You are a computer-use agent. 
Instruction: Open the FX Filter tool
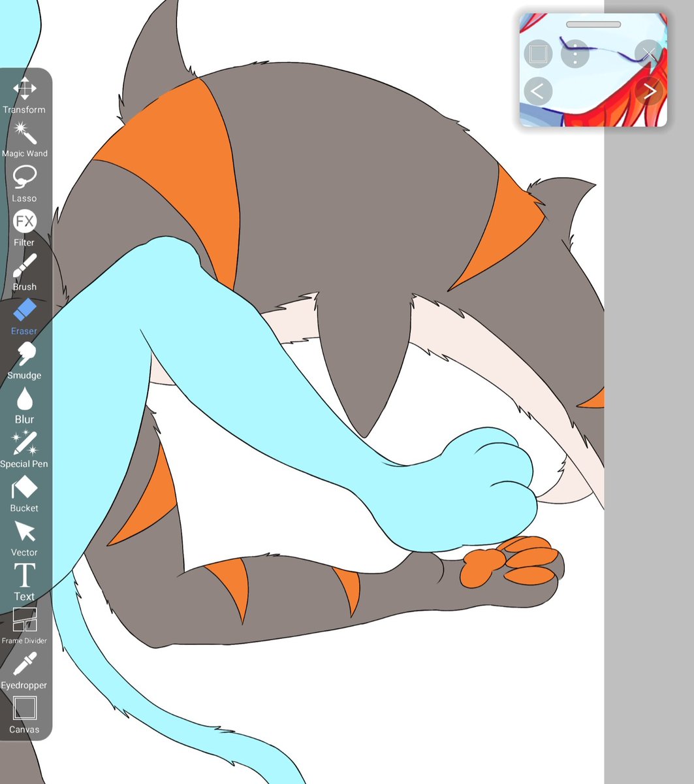click(x=25, y=228)
